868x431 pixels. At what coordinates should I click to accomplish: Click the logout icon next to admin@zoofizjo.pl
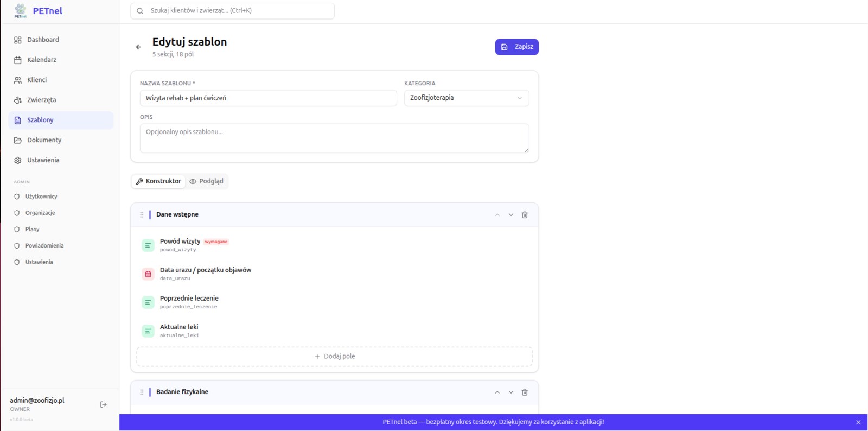[x=103, y=404]
